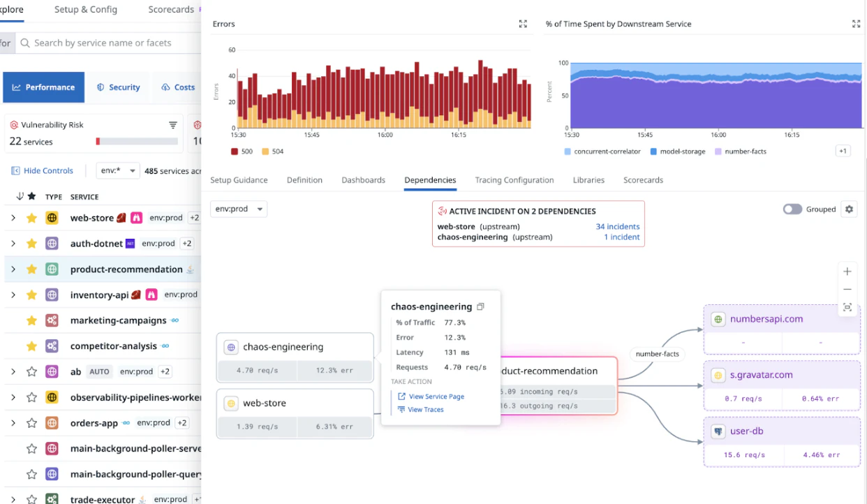Open the 1 incident link
This screenshot has height=504, width=867.
622,237
